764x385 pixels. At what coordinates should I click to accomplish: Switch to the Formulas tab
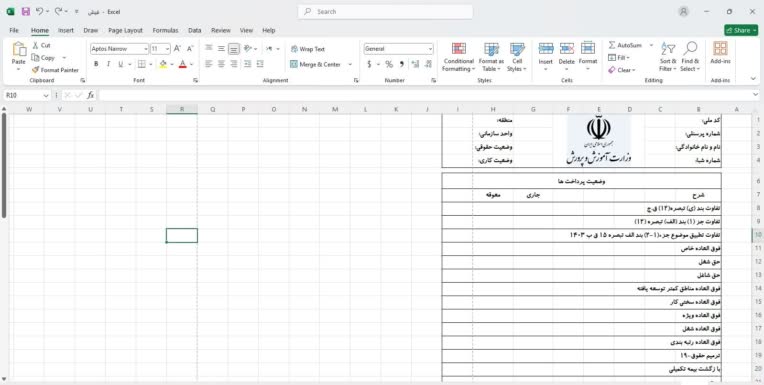click(165, 30)
